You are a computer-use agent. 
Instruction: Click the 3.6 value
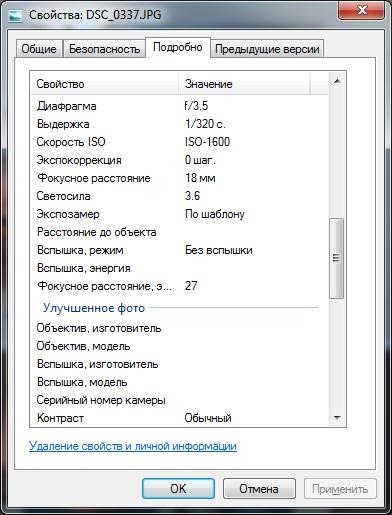(x=192, y=196)
